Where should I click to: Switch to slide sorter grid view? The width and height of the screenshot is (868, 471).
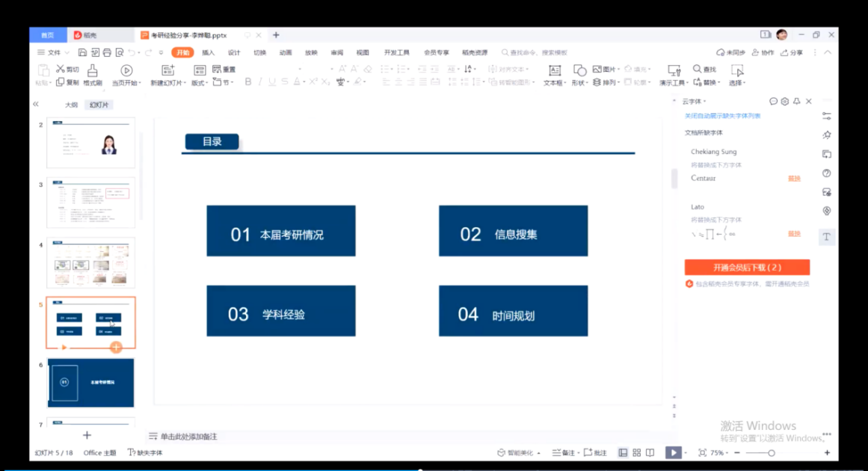click(637, 453)
